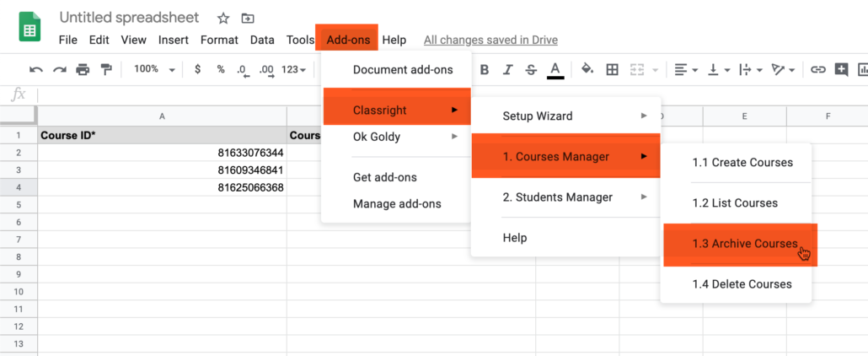Select column E header

click(x=745, y=116)
